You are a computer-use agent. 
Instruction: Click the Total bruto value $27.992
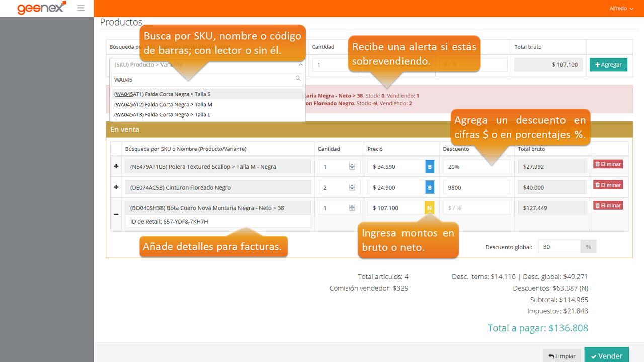point(552,166)
